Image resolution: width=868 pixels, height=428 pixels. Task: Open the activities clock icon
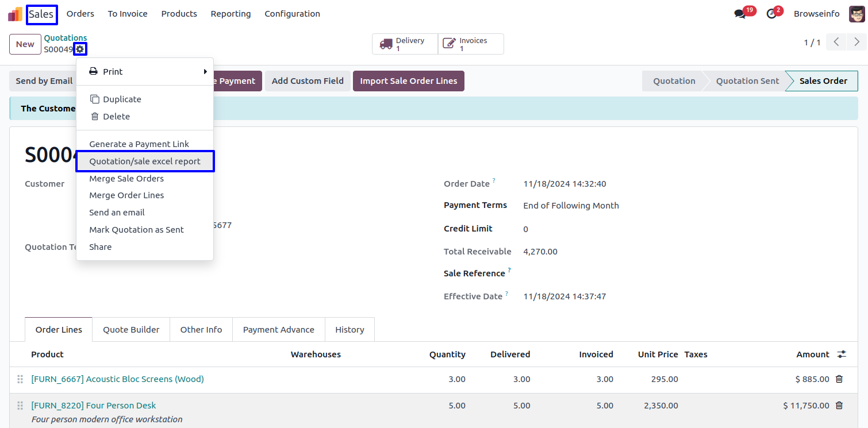tap(771, 14)
